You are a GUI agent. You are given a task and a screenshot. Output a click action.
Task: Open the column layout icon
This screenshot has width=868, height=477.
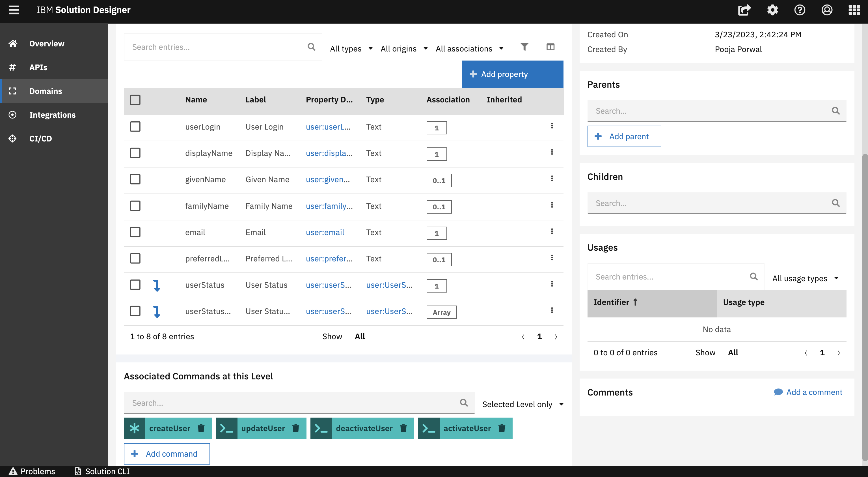[550, 47]
